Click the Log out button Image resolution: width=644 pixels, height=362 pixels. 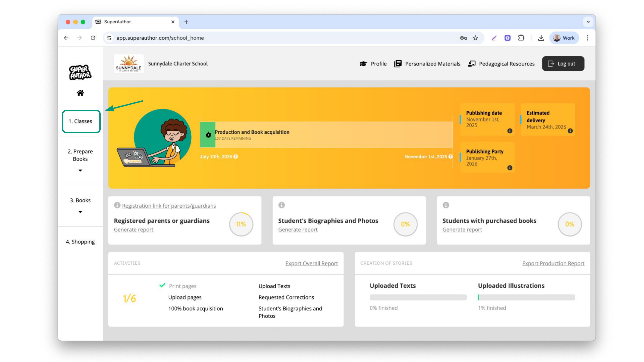click(x=563, y=64)
